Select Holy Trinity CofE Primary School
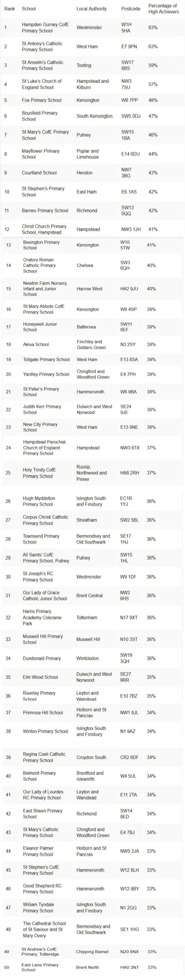This screenshot has width=185, height=980. coord(39,473)
